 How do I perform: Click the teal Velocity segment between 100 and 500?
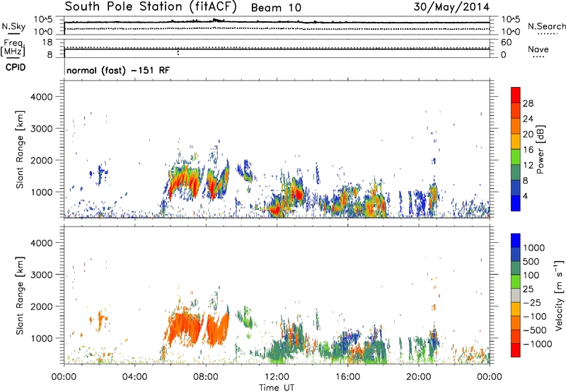516,268
